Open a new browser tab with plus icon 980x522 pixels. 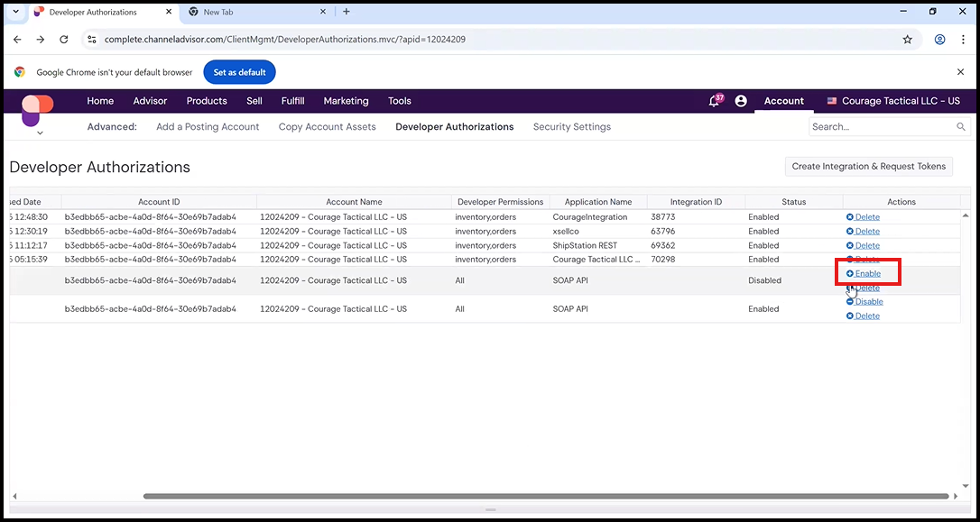pos(347,12)
